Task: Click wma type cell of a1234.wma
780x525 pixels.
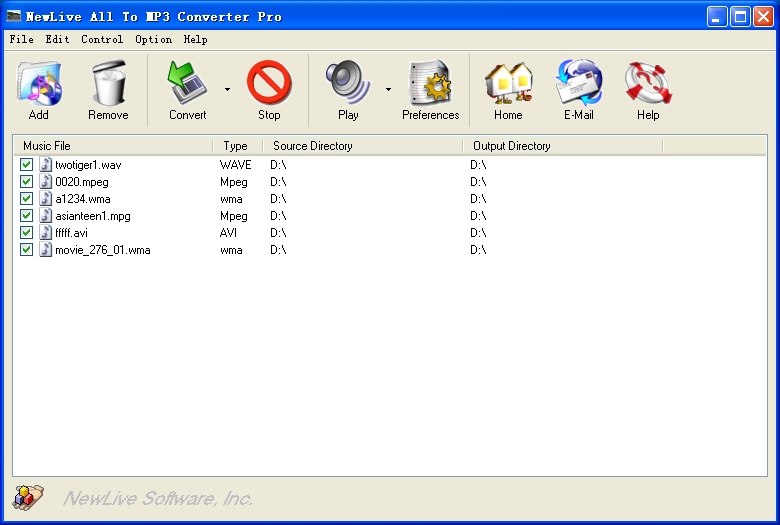Action: pyautogui.click(x=231, y=199)
